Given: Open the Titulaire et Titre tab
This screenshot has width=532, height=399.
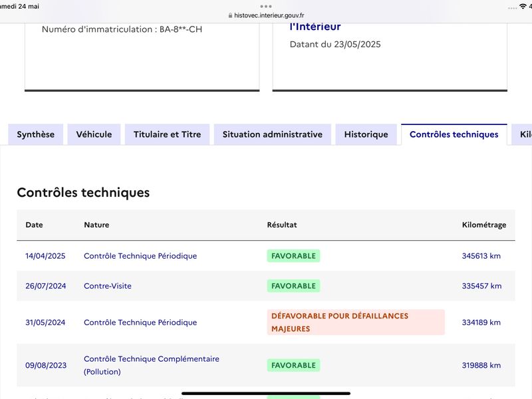Looking at the screenshot, I should [x=168, y=134].
